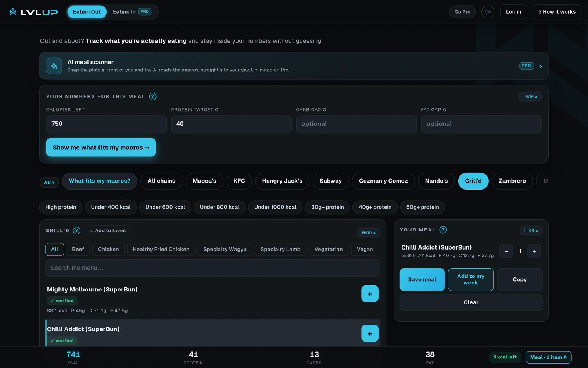Toggle Under 600 kcal filter

(165, 207)
